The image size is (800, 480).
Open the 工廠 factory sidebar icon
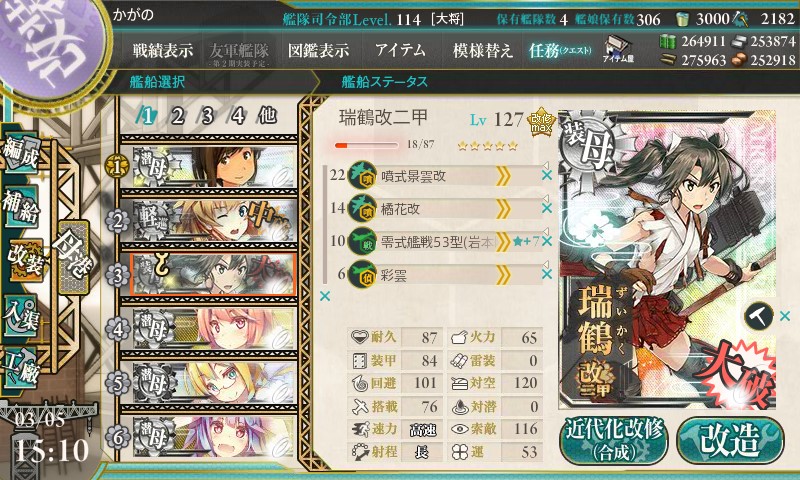coord(21,368)
